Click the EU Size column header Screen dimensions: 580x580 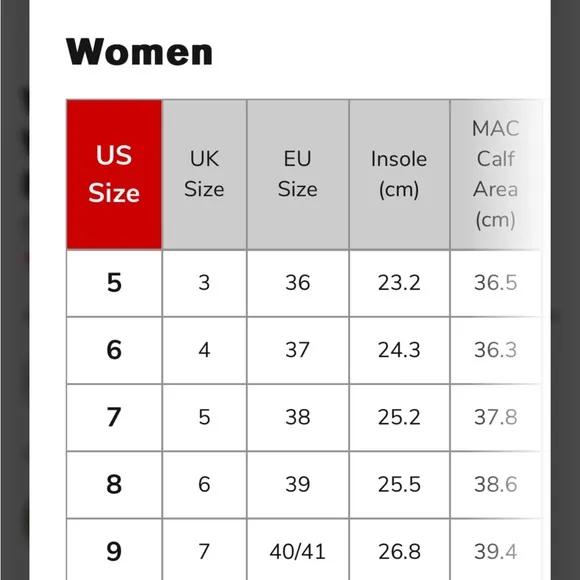pos(298,175)
